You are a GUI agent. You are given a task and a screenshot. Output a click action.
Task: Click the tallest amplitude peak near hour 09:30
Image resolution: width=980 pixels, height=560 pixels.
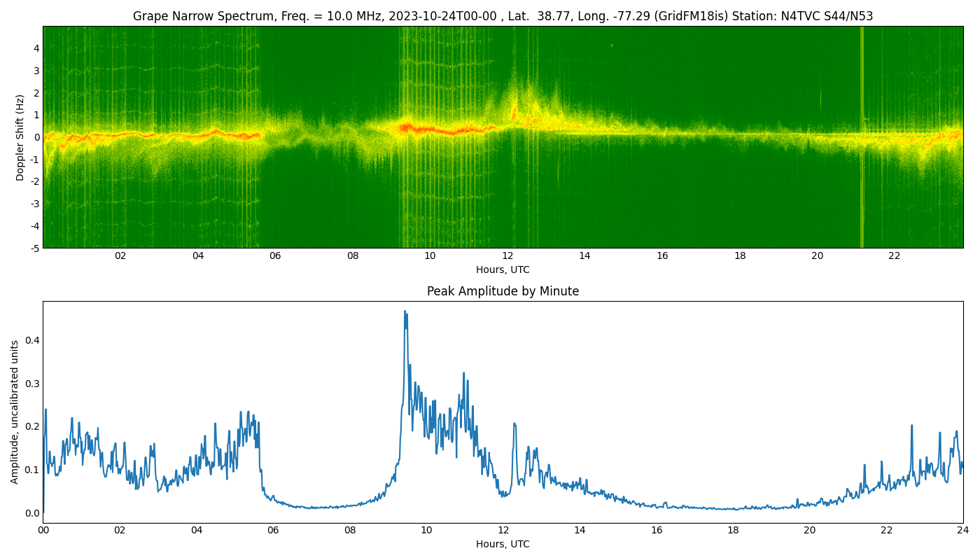405,312
